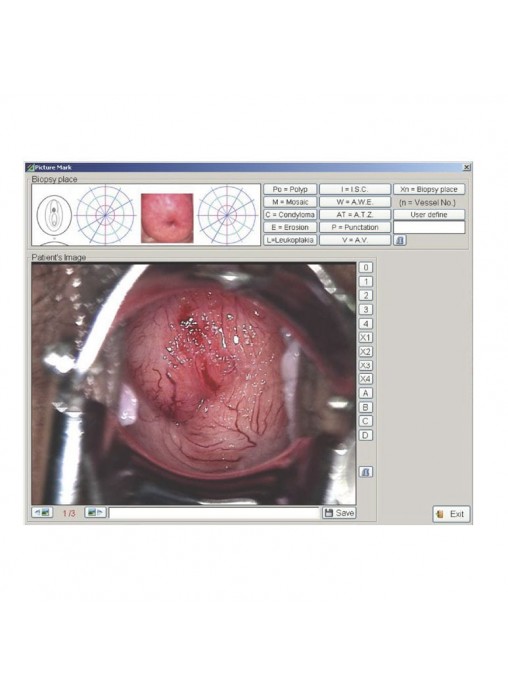508x696 pixels.
Task: Pick the P = Punctation marker
Action: (355, 227)
